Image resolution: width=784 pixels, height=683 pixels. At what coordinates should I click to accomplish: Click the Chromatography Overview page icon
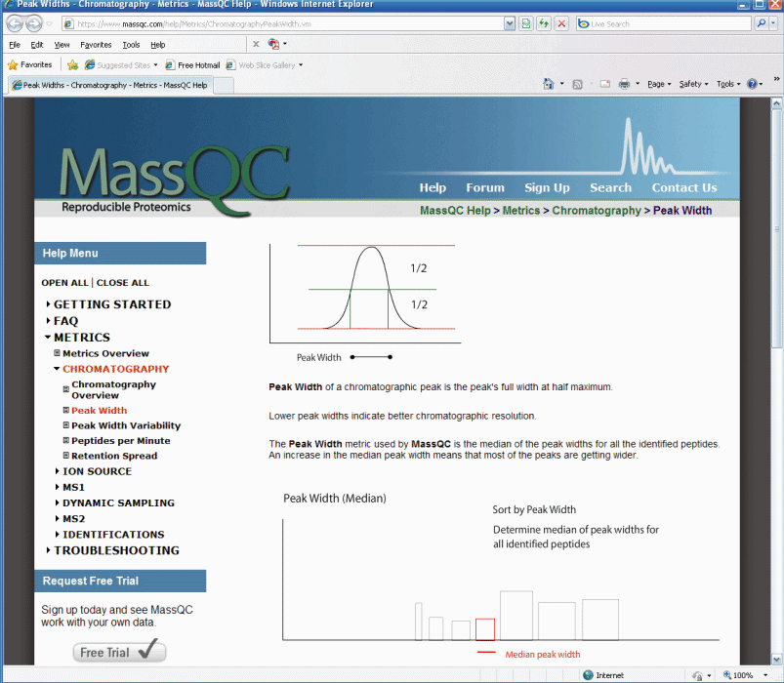pyautogui.click(x=66, y=389)
